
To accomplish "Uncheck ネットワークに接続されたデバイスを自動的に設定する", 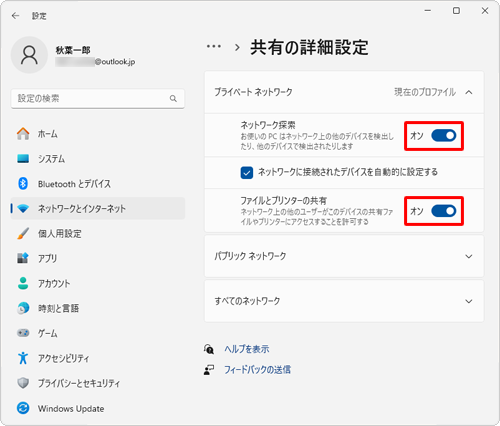I will [x=247, y=173].
